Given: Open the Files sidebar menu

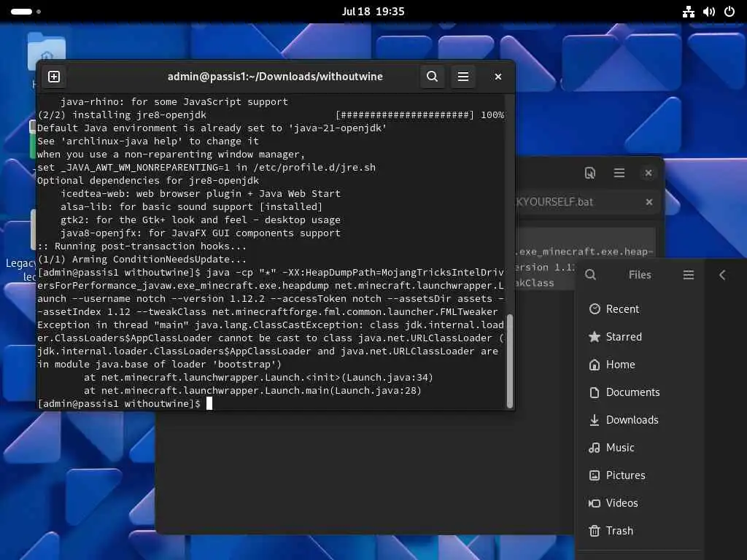Looking at the screenshot, I should click(689, 275).
